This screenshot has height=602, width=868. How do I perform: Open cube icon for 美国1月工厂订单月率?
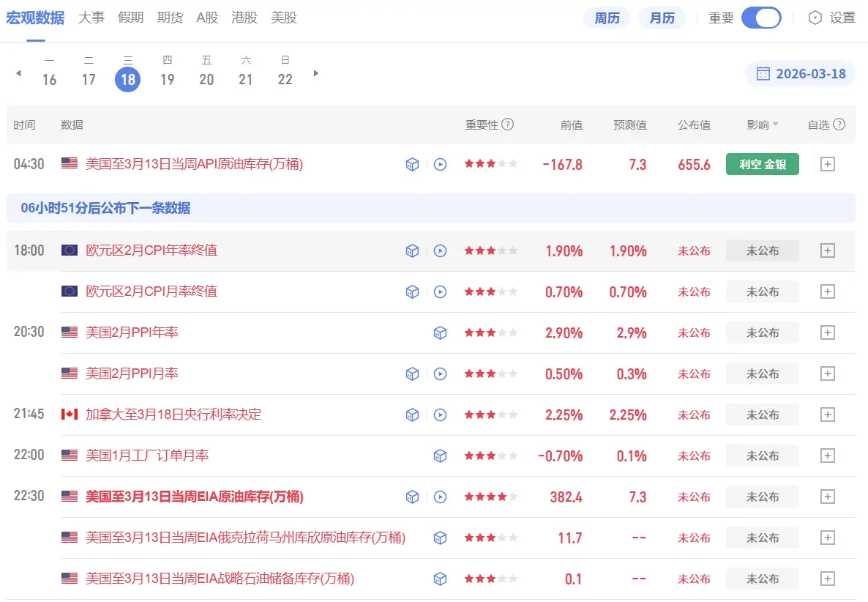(x=440, y=456)
